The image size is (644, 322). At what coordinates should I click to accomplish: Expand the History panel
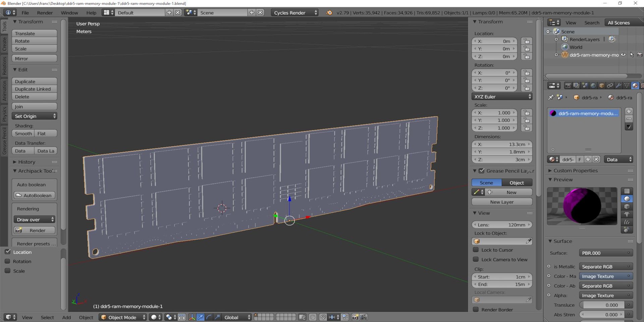(x=26, y=162)
